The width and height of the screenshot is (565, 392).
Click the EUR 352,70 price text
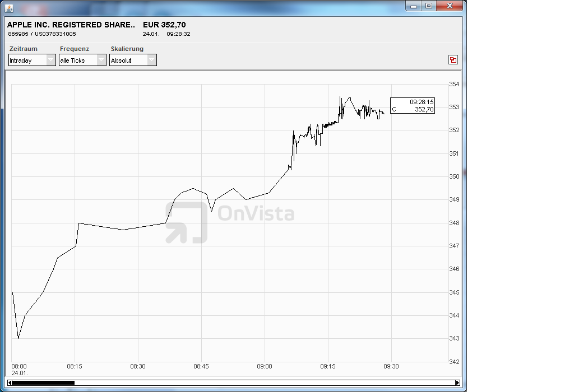tap(164, 25)
